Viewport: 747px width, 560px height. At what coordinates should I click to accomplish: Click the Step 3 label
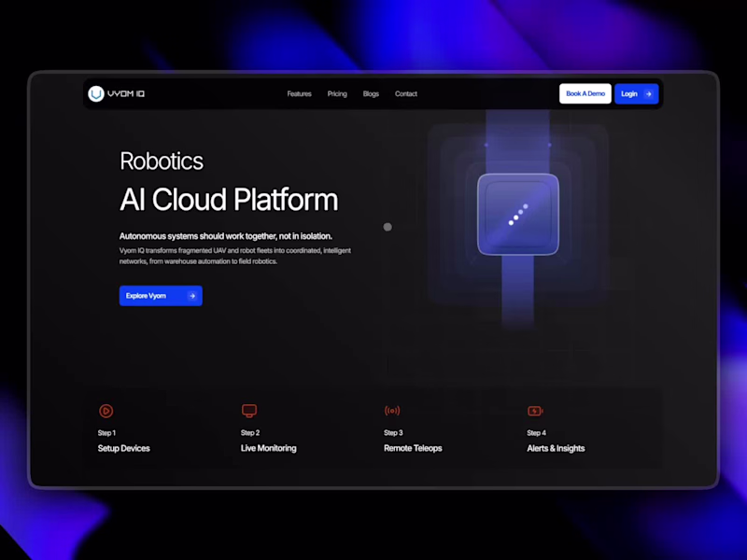[393, 433]
